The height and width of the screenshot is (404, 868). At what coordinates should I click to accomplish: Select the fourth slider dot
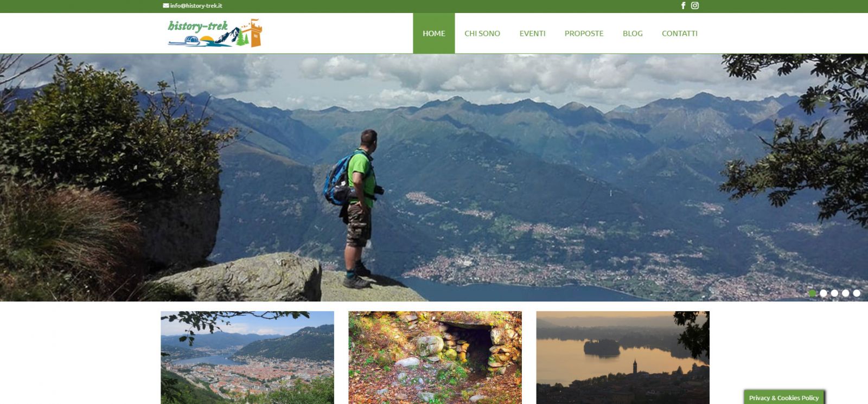coord(846,293)
